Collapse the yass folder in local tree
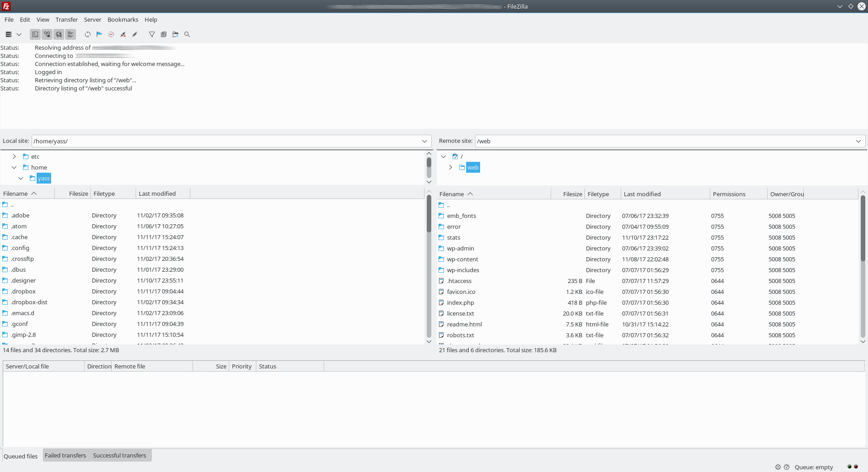The height and width of the screenshot is (472, 868). [x=21, y=178]
